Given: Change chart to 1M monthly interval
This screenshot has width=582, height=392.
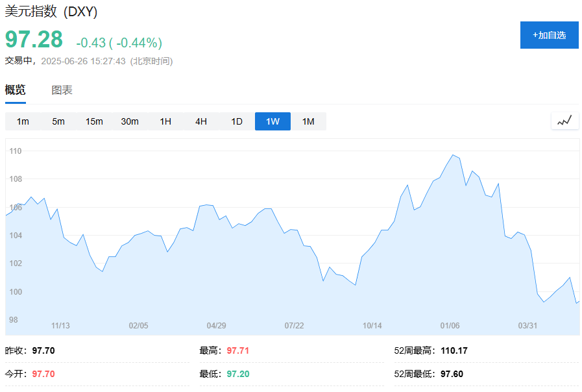Looking at the screenshot, I should (x=308, y=121).
